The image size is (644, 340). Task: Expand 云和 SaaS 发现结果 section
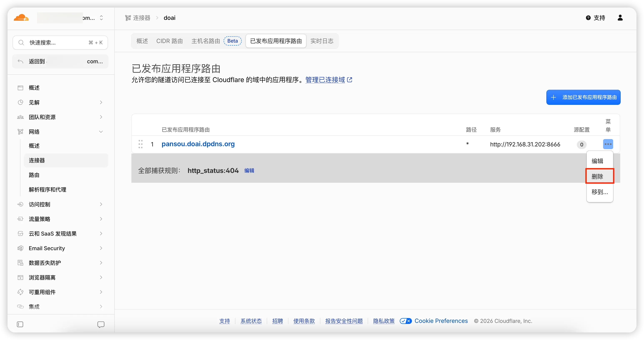[60, 234]
